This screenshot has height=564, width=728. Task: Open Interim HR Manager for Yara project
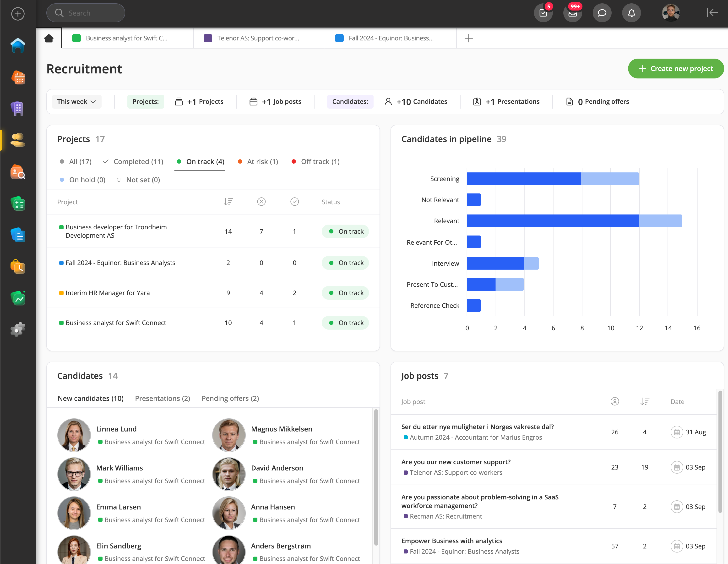point(107,293)
